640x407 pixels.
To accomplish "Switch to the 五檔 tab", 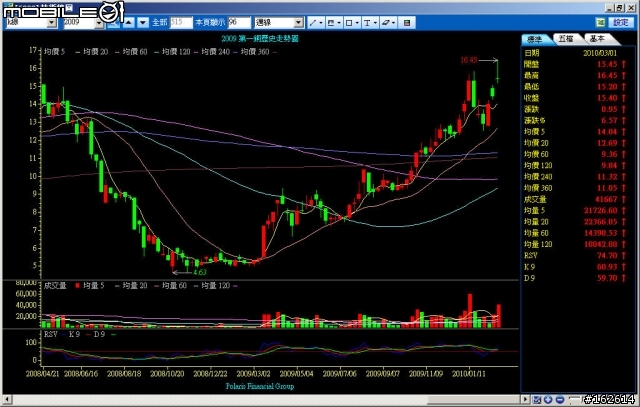I will coord(566,39).
